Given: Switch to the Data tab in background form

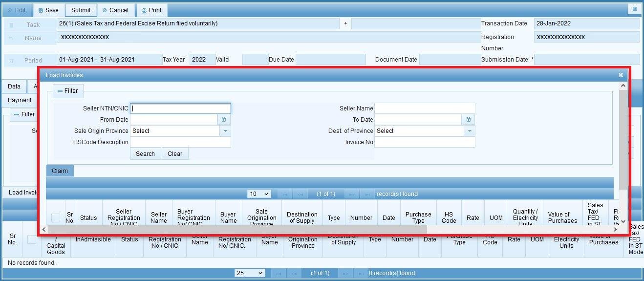Looking at the screenshot, I should (14, 86).
